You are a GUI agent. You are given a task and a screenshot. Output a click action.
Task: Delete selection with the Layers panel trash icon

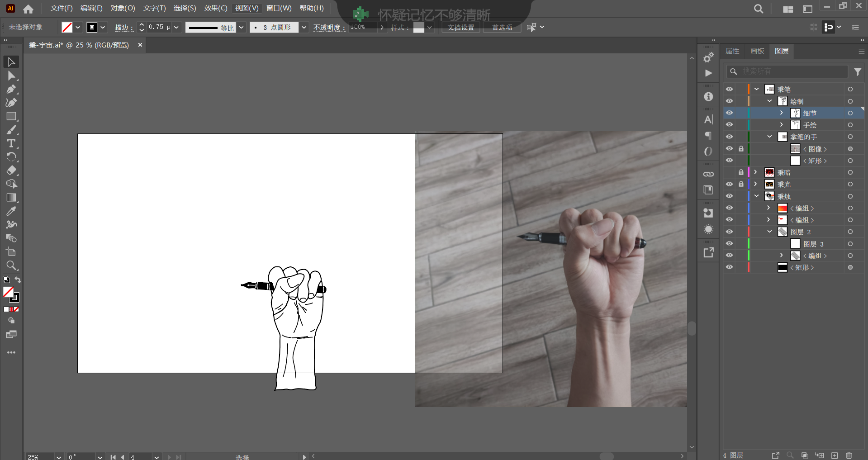849,455
